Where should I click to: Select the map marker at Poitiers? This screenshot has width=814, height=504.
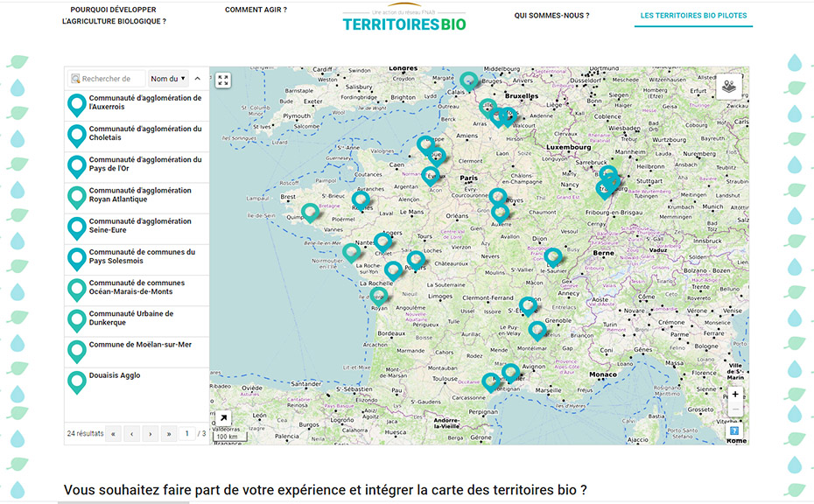416,260
